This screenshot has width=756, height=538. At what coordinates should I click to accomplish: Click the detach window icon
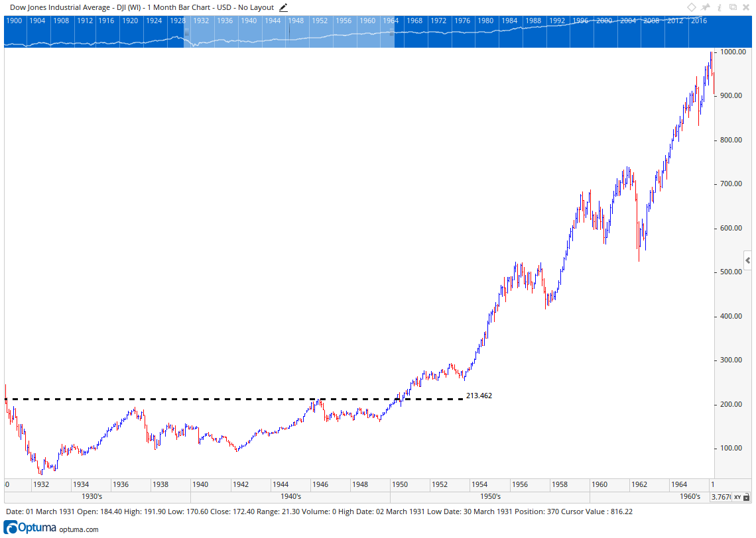pos(733,7)
